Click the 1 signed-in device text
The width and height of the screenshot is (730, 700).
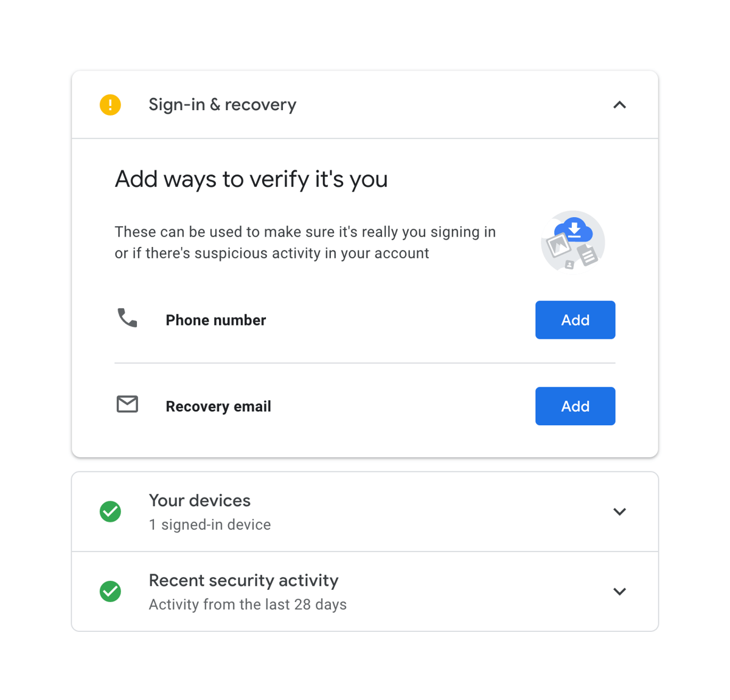click(210, 524)
